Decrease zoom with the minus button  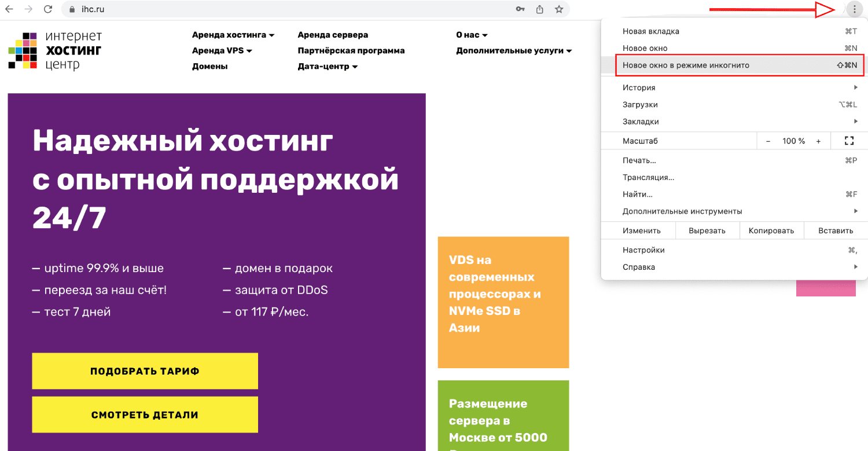tap(768, 141)
